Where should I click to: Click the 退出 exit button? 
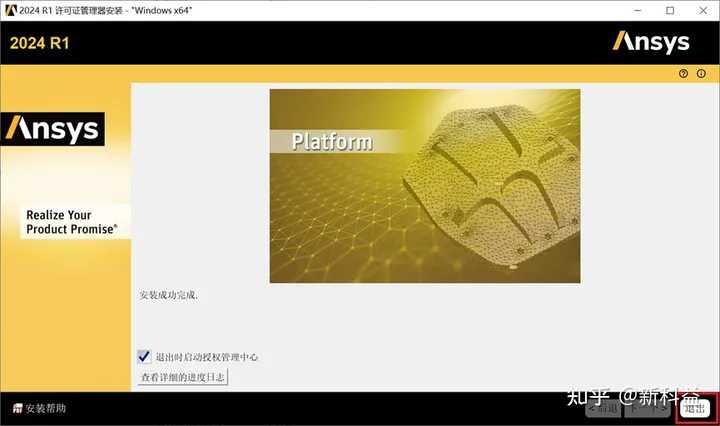[695, 408]
